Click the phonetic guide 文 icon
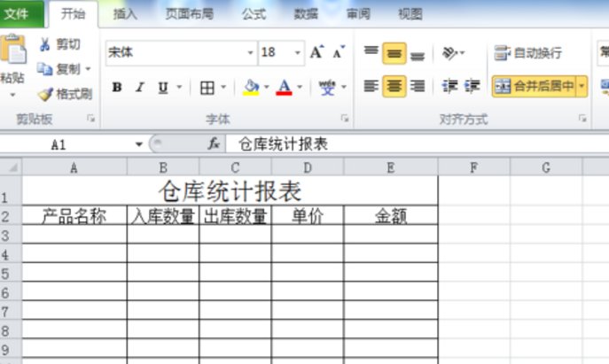The image size is (609, 364). click(x=327, y=88)
